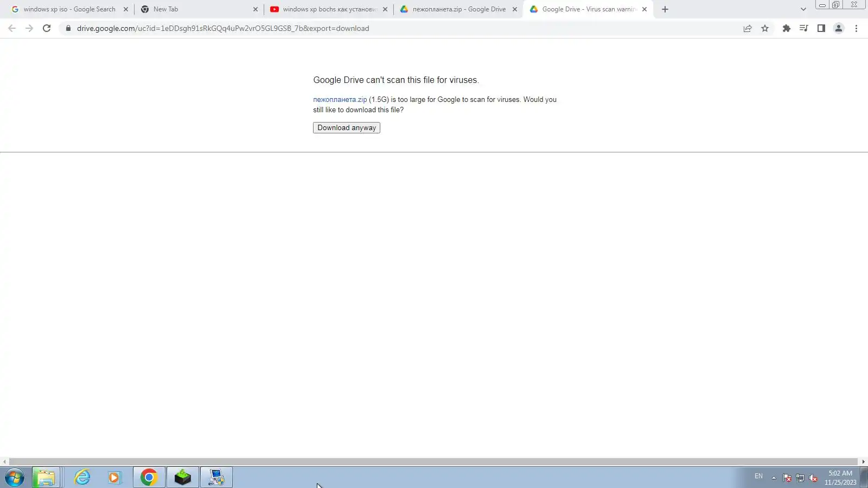Close the New Tab tab
The width and height of the screenshot is (868, 488).
(x=256, y=9)
